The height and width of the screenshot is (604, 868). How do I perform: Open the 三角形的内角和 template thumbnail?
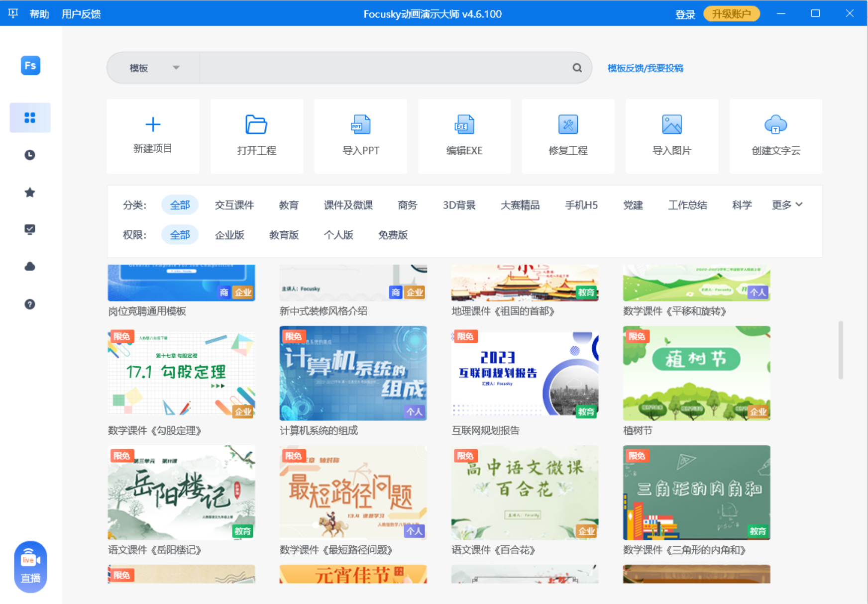[696, 493]
